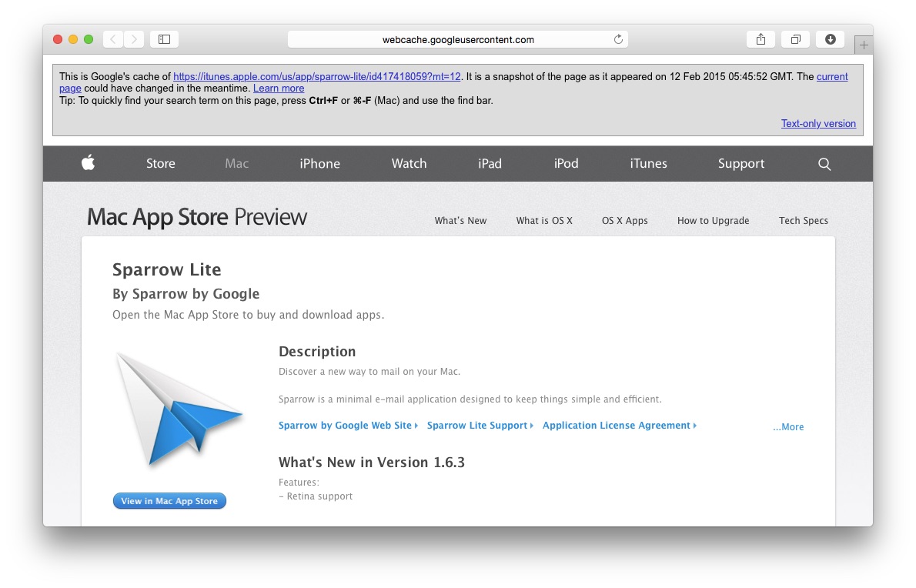Image resolution: width=916 pixels, height=588 pixels.
Task: Switch to Text-only version
Action: click(818, 123)
